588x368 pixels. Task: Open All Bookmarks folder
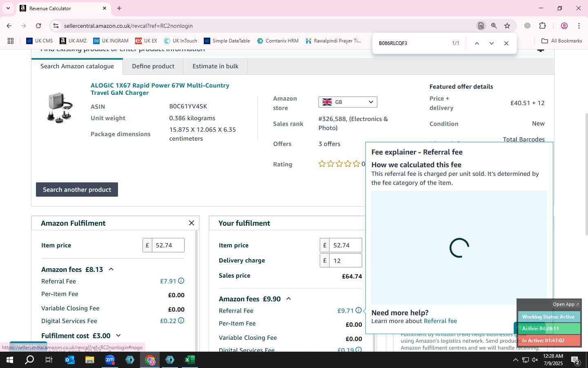pyautogui.click(x=561, y=41)
